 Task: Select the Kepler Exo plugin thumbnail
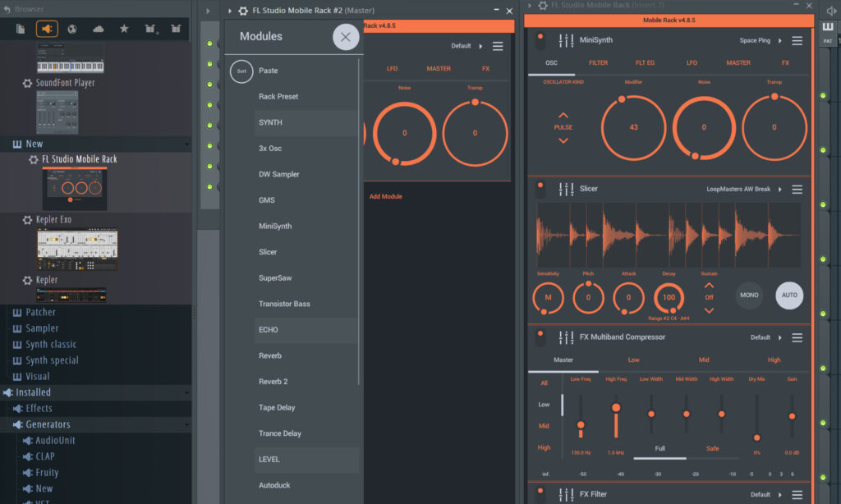click(x=77, y=250)
